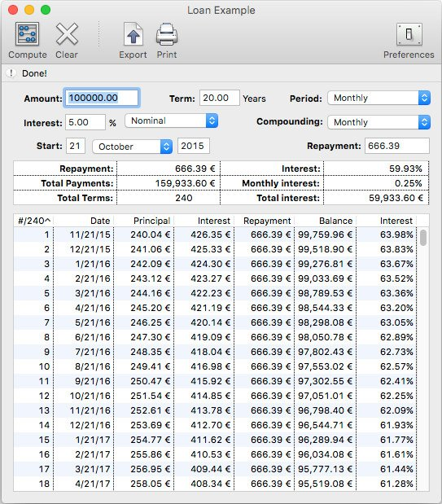Sort by the #/240 column header

click(x=33, y=221)
